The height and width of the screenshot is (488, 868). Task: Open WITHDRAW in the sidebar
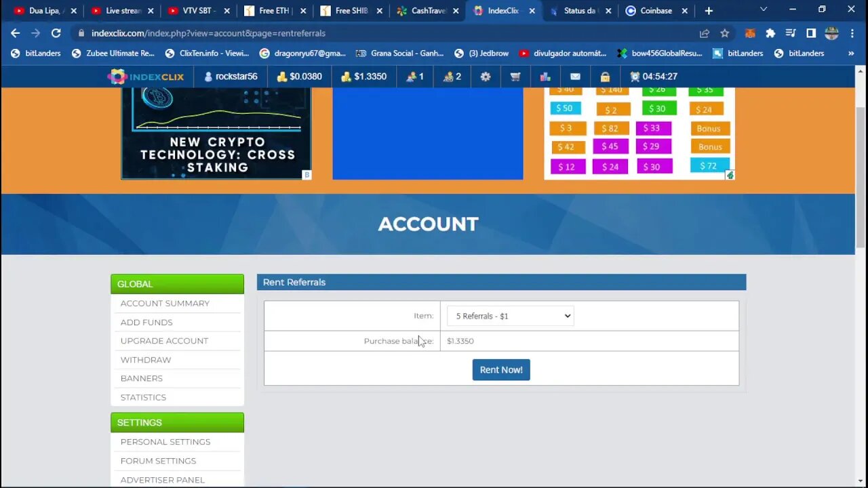(146, 359)
